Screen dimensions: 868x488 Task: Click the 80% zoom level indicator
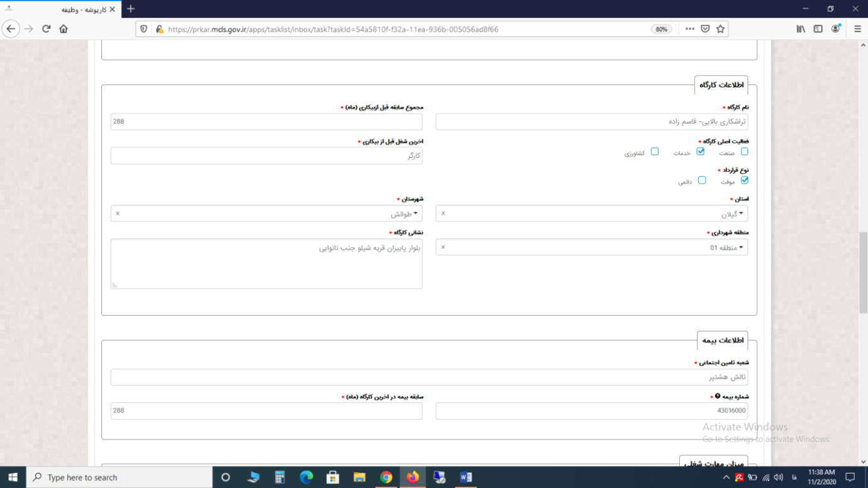pos(661,29)
